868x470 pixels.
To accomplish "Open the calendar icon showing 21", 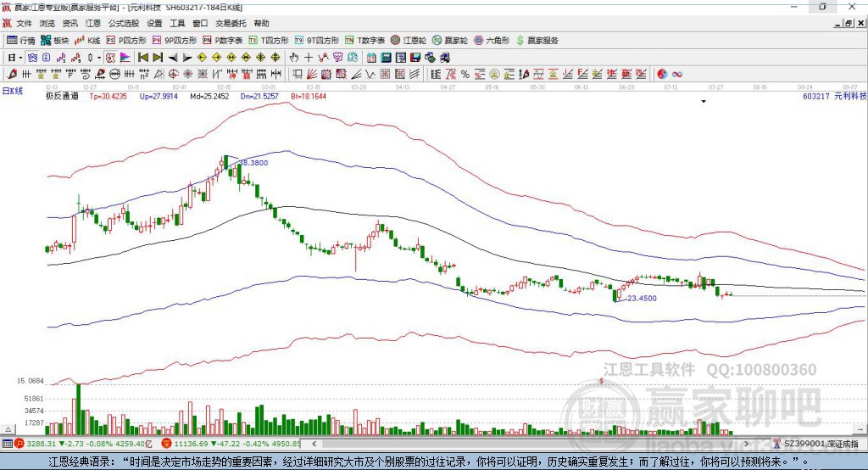I will [x=371, y=58].
